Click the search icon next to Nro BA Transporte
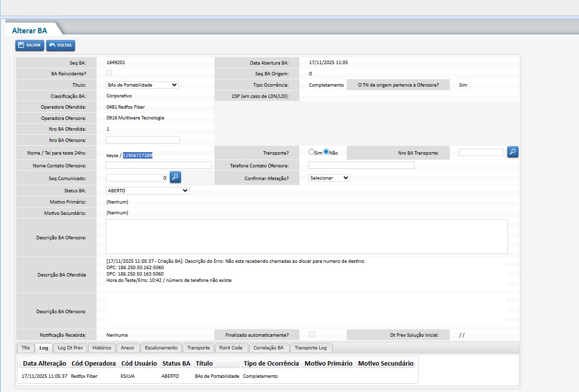 (x=512, y=152)
